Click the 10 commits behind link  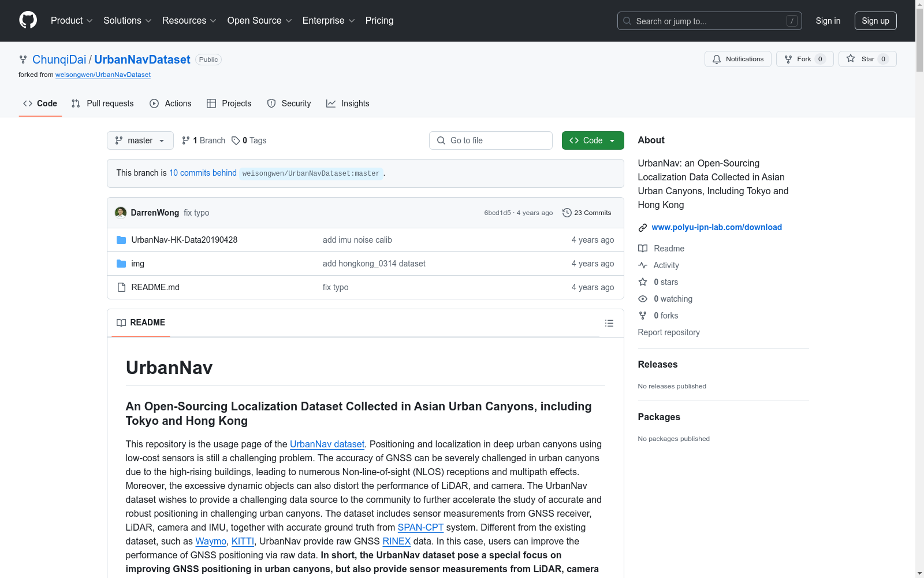tap(203, 173)
